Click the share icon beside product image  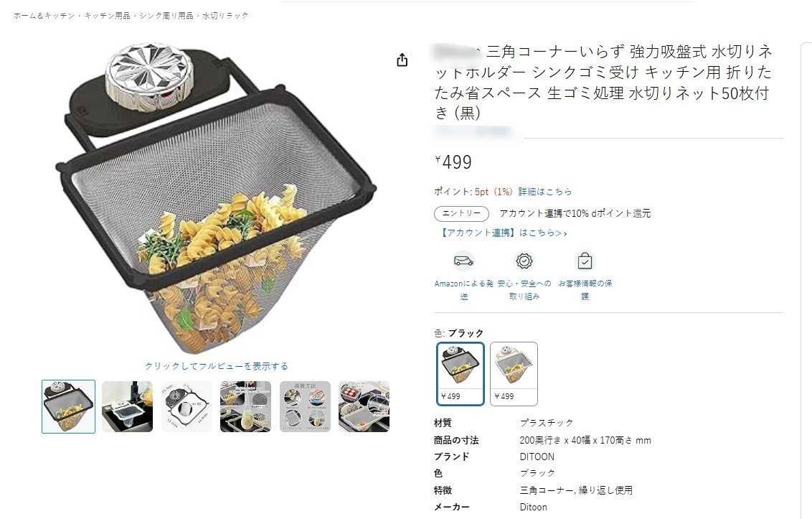(x=402, y=60)
